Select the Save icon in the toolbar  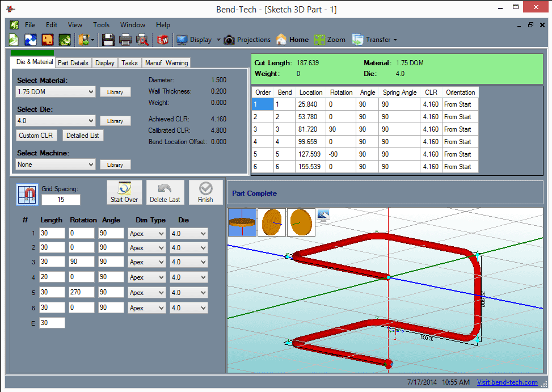pyautogui.click(x=108, y=40)
